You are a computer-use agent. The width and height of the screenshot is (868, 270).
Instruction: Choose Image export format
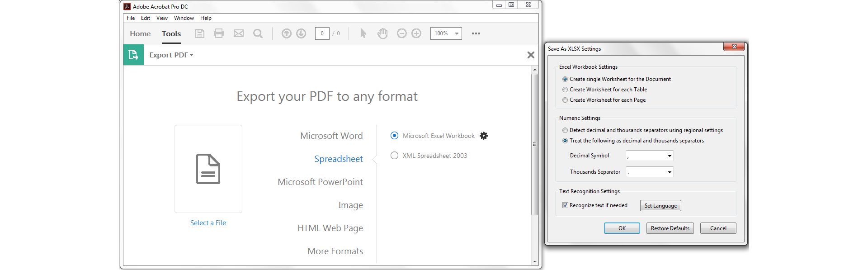pos(350,205)
